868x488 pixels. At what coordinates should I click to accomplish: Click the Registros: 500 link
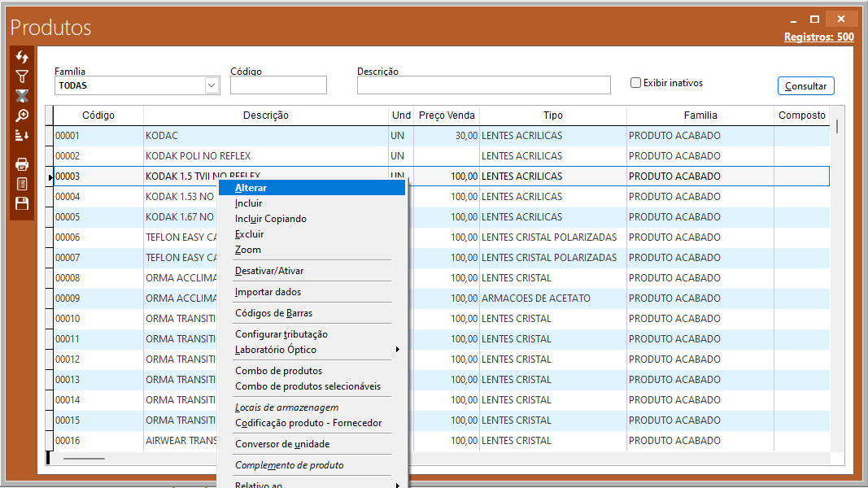coord(818,37)
